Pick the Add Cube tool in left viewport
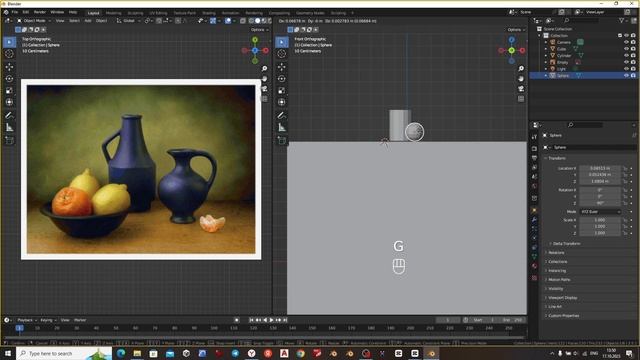This screenshot has width=640, height=360. coord(9,140)
